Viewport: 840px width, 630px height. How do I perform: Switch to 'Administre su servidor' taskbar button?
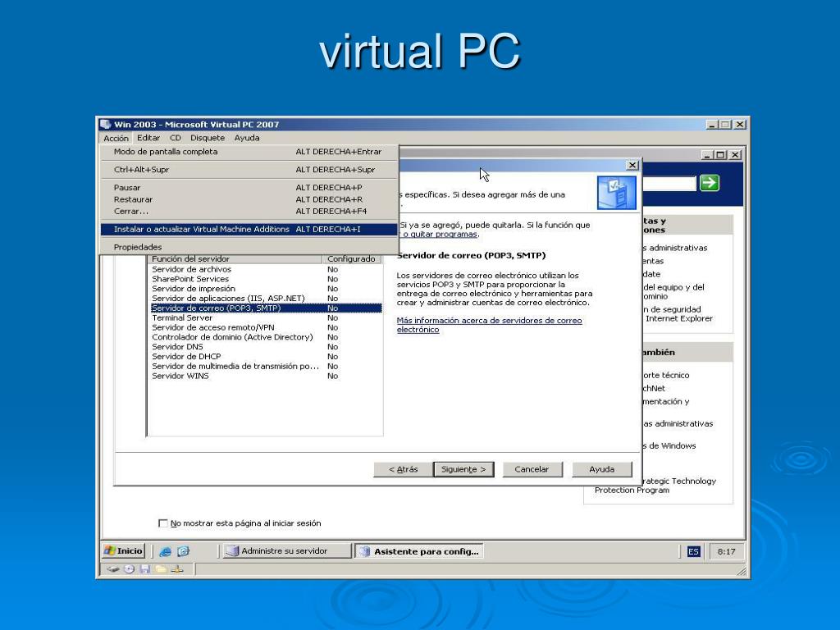pos(286,550)
